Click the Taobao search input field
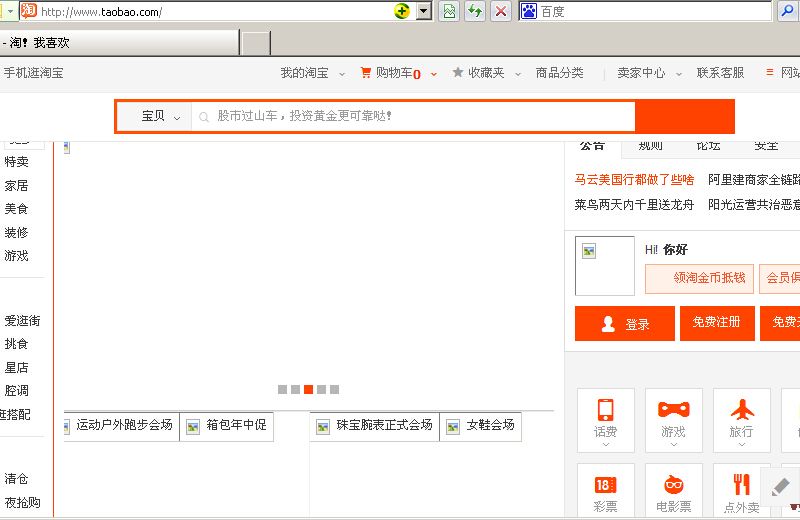This screenshot has width=800, height=520. point(413,116)
